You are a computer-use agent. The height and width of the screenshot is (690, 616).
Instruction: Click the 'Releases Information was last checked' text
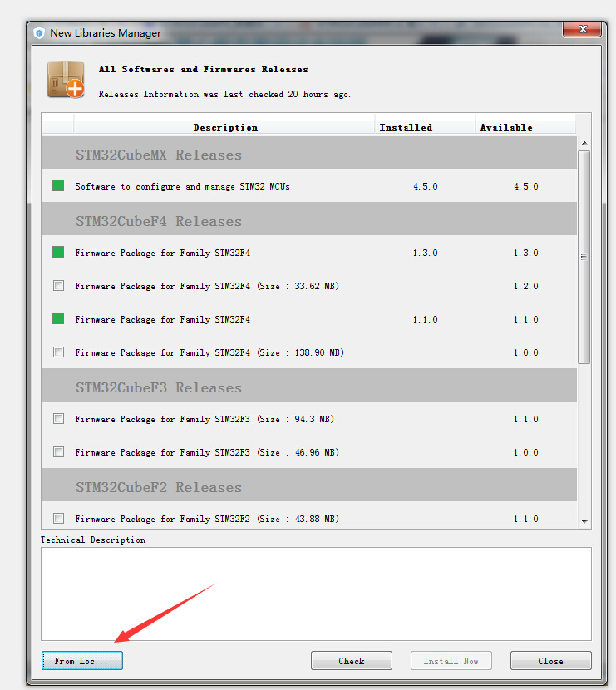point(224,94)
